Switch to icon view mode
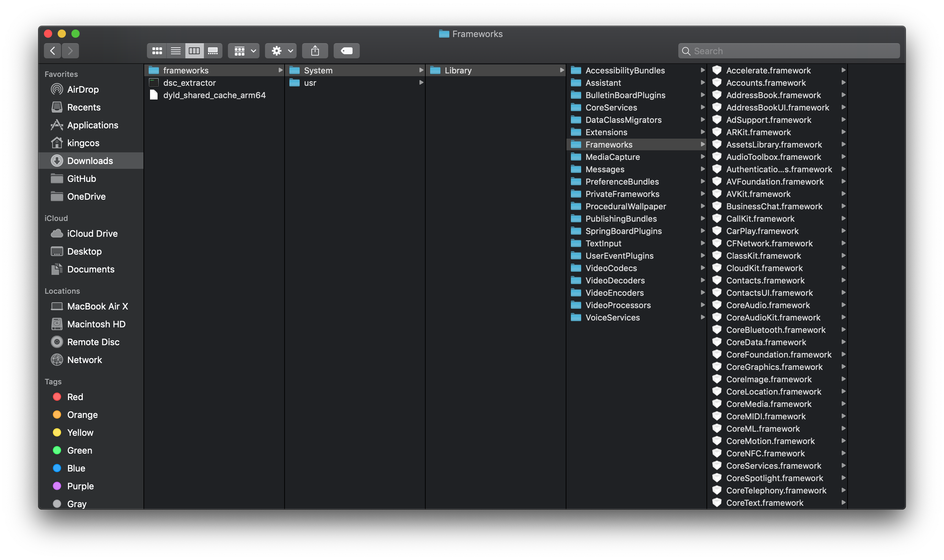This screenshot has width=944, height=560. (157, 51)
